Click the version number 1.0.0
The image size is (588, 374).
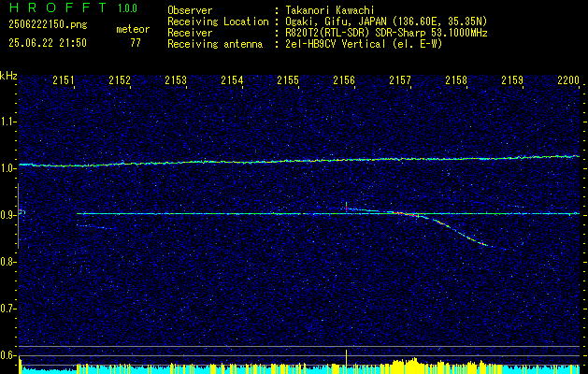[127, 8]
